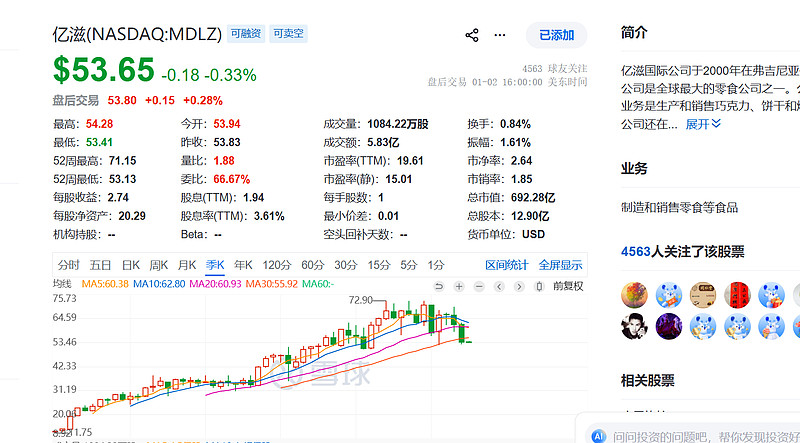Viewport: 800px width, 443px height.
Task: Switch to 120分 chart tab
Action: (277, 265)
